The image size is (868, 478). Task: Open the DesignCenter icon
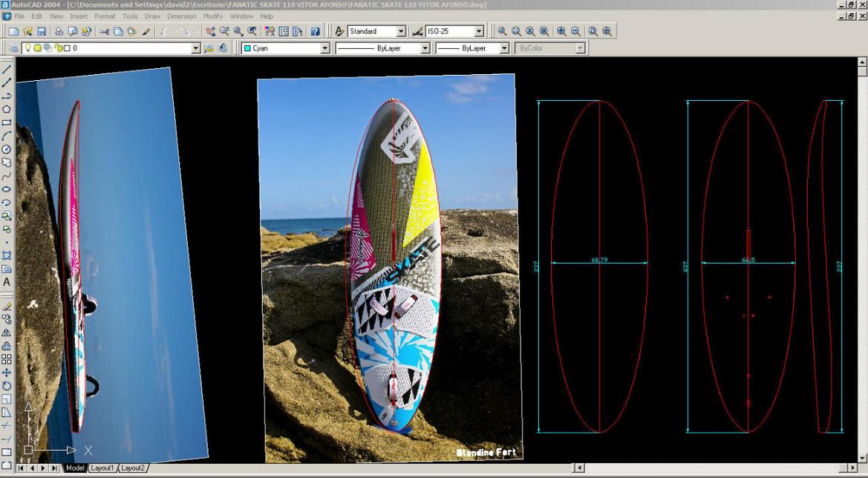284,31
